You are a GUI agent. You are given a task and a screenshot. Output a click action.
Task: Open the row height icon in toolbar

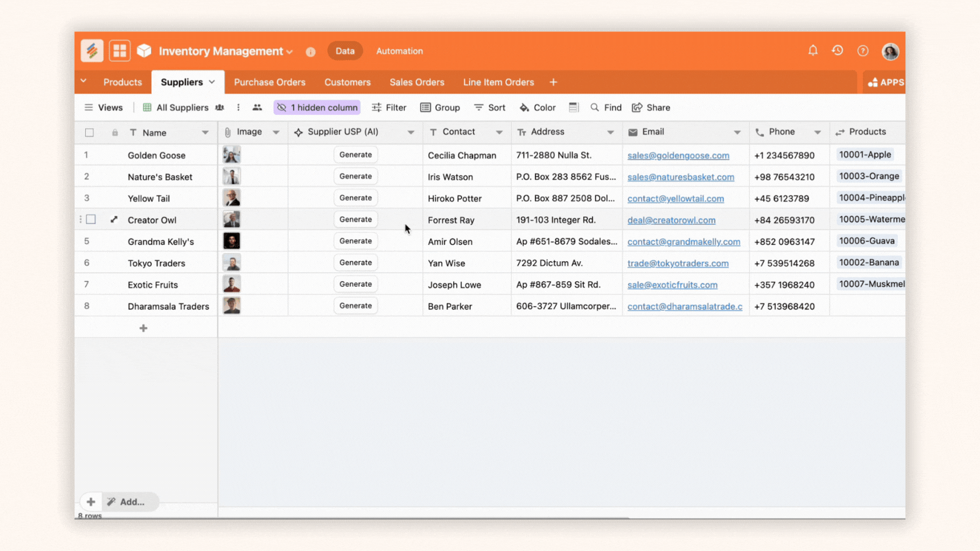click(573, 107)
